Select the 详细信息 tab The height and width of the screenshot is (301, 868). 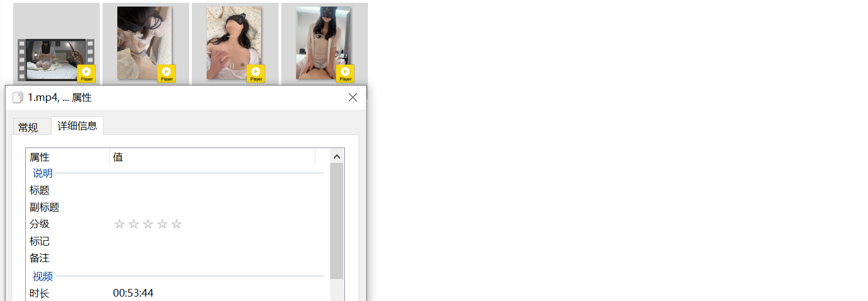77,126
